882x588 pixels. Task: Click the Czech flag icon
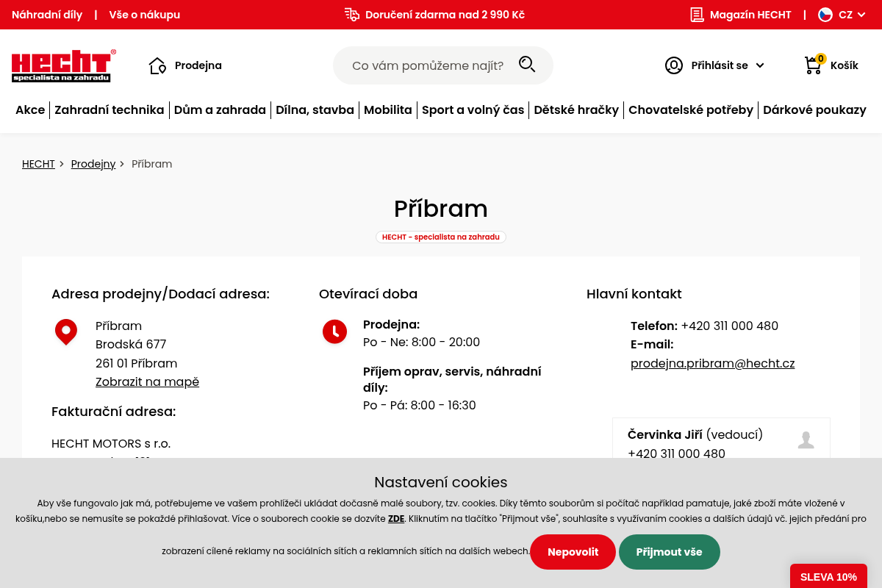tap(825, 15)
